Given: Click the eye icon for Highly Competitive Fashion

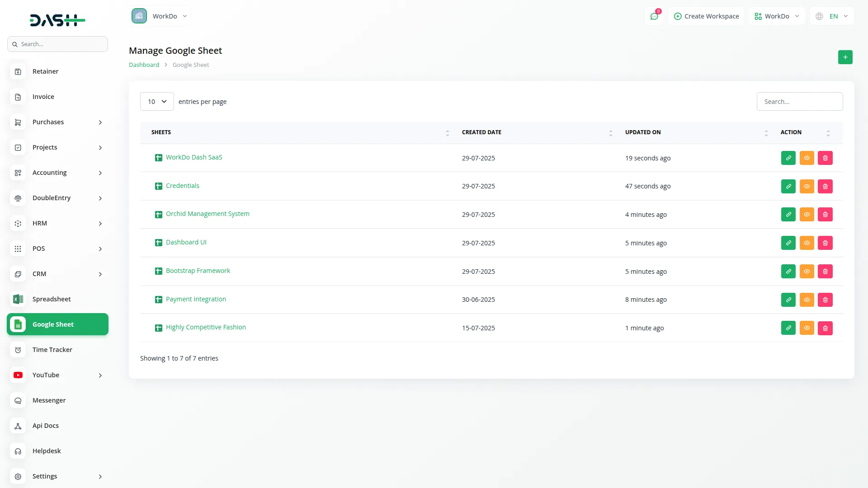Looking at the screenshot, I should (x=807, y=328).
